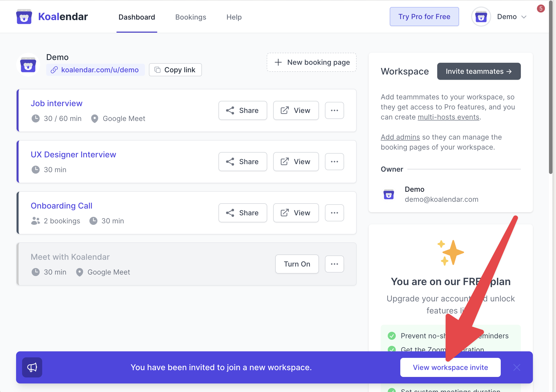This screenshot has height=392, width=556.
Task: Click the Copy link button
Action: click(175, 70)
